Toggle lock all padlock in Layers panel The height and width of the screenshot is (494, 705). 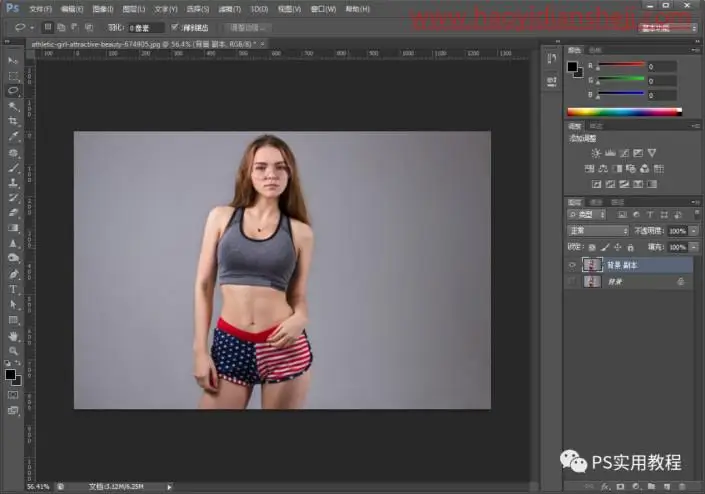coord(630,247)
